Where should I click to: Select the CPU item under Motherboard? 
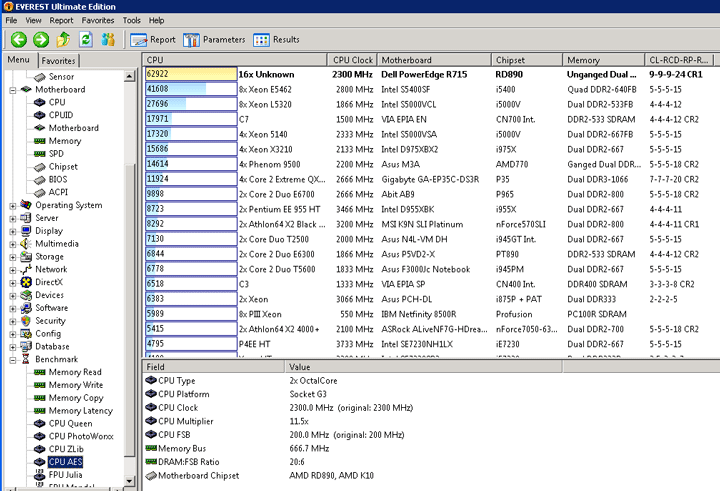(57, 102)
